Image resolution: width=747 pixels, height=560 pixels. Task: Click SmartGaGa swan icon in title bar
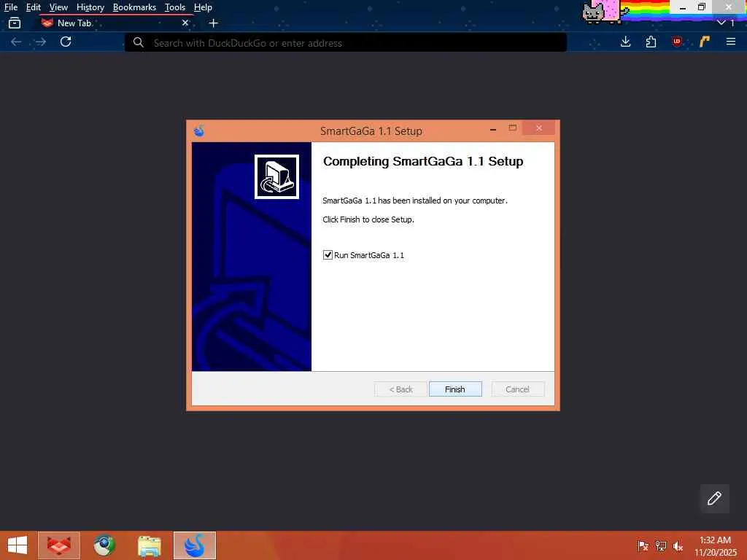(199, 131)
